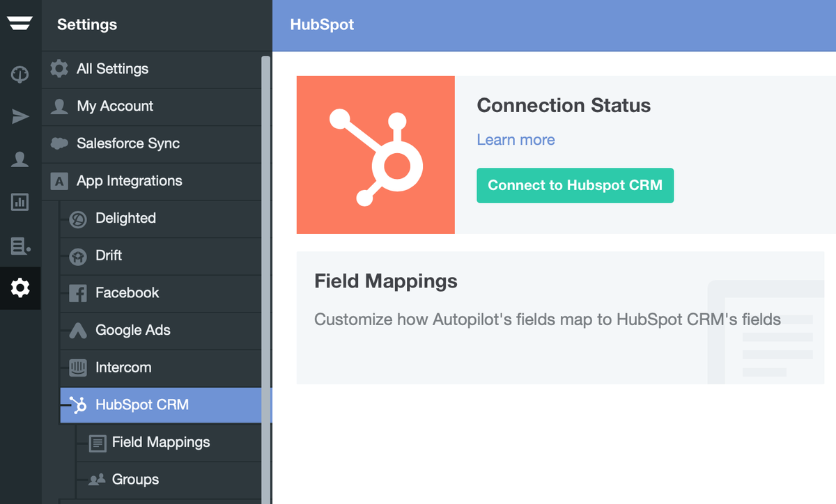This screenshot has height=504, width=836.
Task: Open the Facebook integration
Action: [x=127, y=293]
